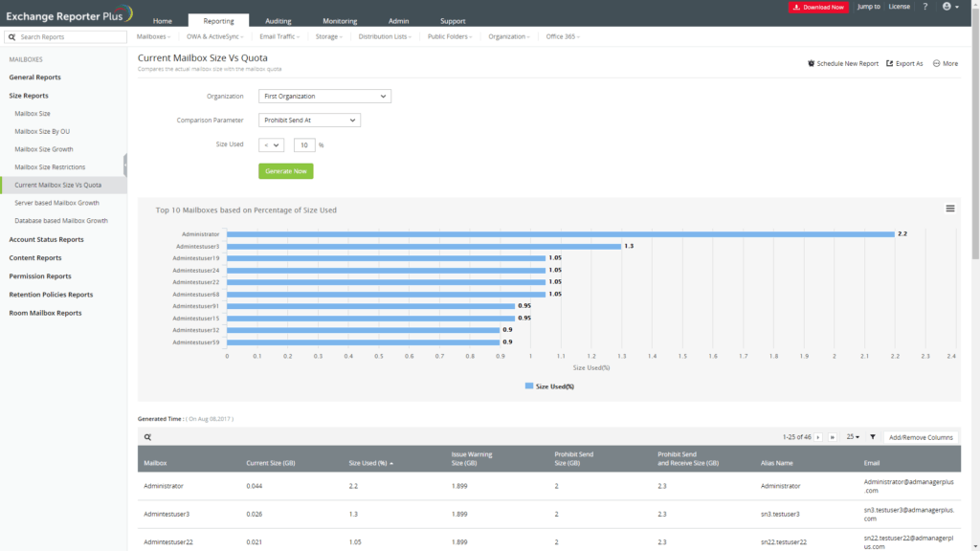This screenshot has width=980, height=551.
Task: Click the Schedule New Report icon
Action: 812,63
